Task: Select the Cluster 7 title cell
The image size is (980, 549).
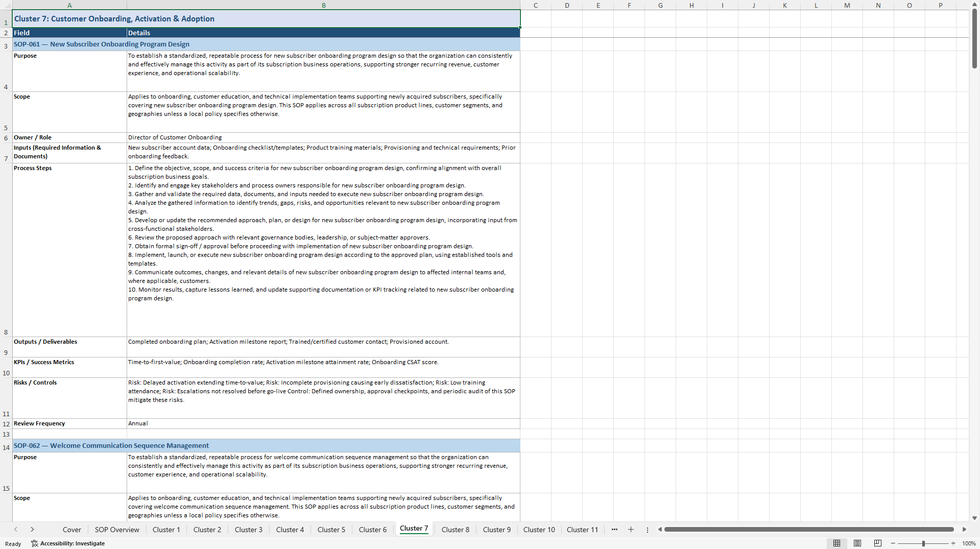Action: pyautogui.click(x=266, y=19)
